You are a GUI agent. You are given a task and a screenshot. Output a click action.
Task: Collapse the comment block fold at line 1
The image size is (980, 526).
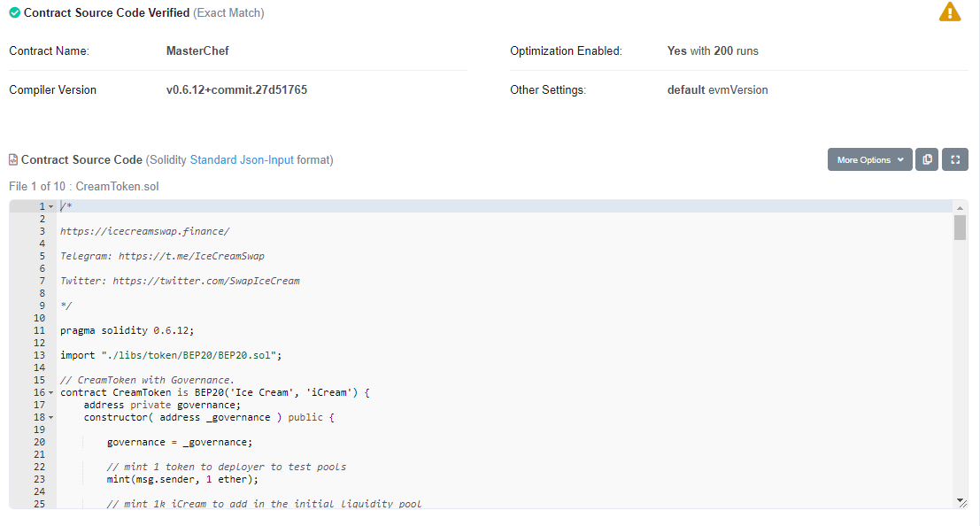(x=51, y=206)
